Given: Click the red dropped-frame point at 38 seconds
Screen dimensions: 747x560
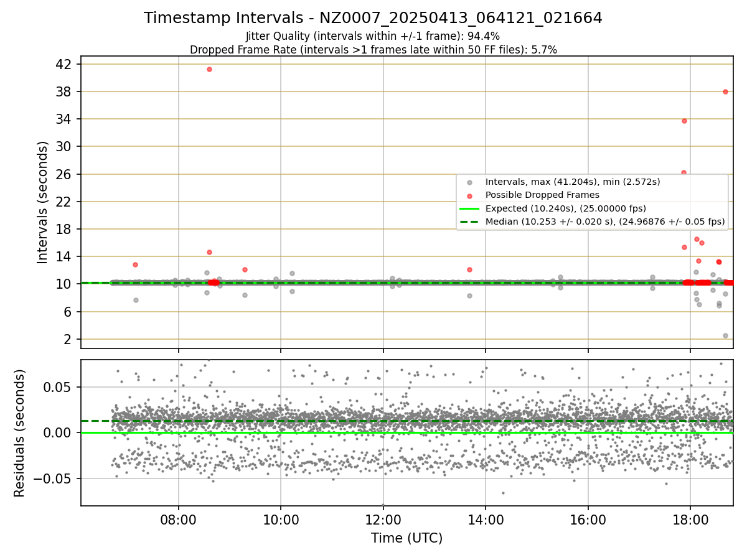Looking at the screenshot, I should click(725, 91).
